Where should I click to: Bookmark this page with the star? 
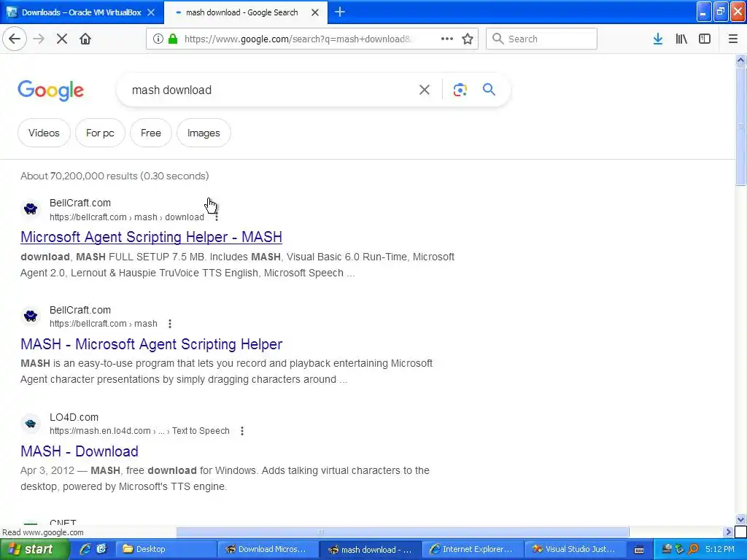click(468, 39)
